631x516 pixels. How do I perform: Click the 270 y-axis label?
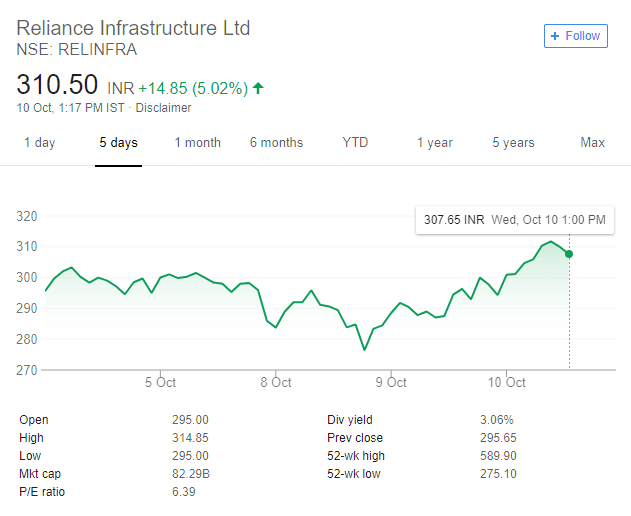point(27,370)
